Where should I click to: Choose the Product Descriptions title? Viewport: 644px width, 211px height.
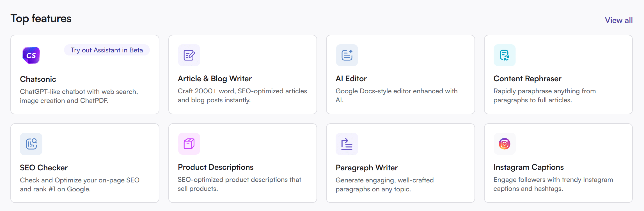pos(216,167)
